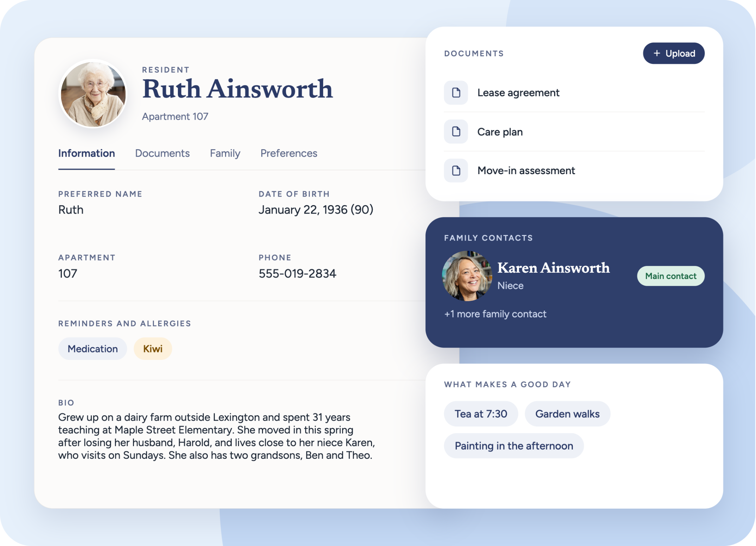The height and width of the screenshot is (546, 756).
Task: Open the Lease agreement document
Action: (x=574, y=93)
